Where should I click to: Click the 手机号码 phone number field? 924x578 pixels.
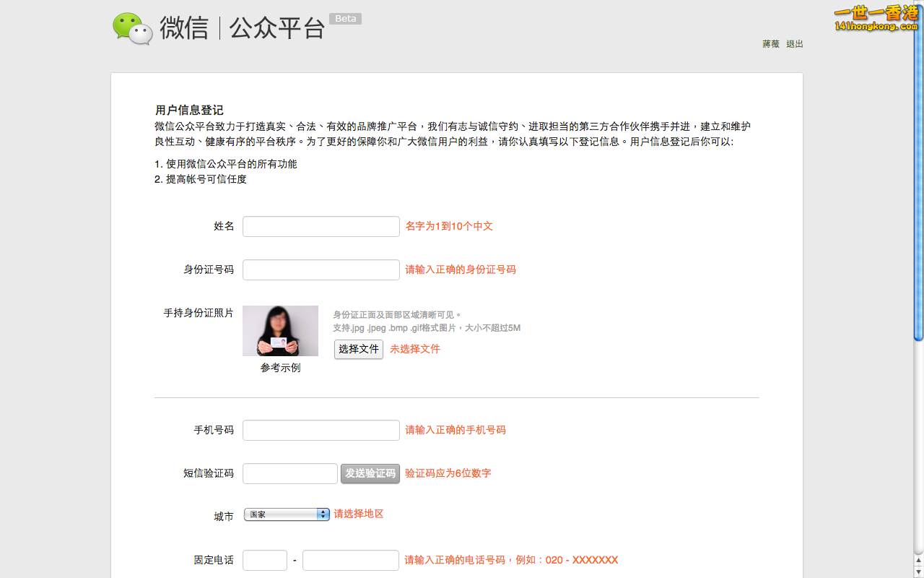[321, 430]
